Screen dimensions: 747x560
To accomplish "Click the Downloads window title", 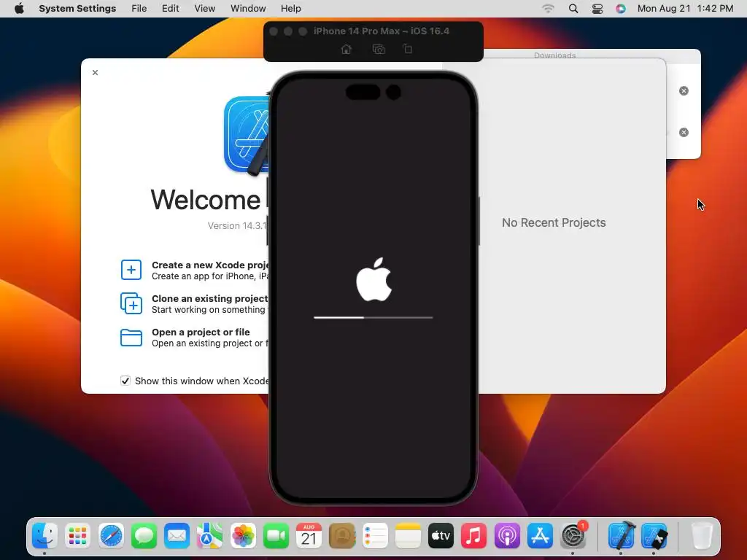I will point(554,55).
